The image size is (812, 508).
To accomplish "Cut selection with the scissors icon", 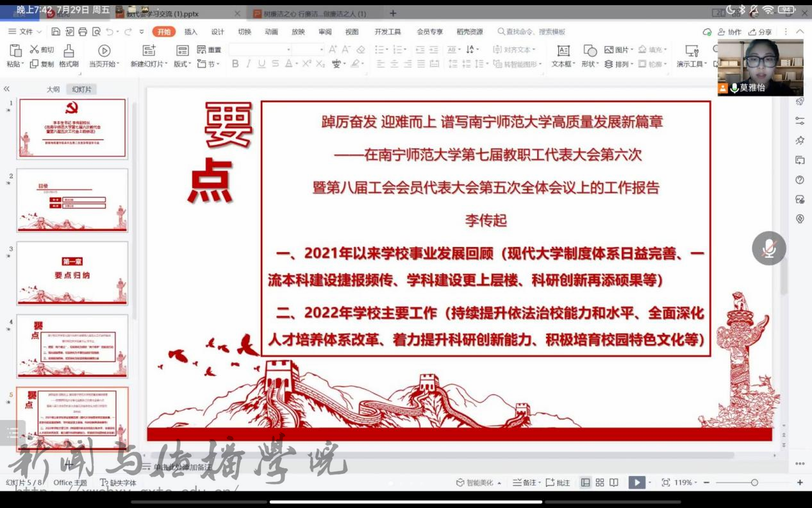I will coord(35,49).
